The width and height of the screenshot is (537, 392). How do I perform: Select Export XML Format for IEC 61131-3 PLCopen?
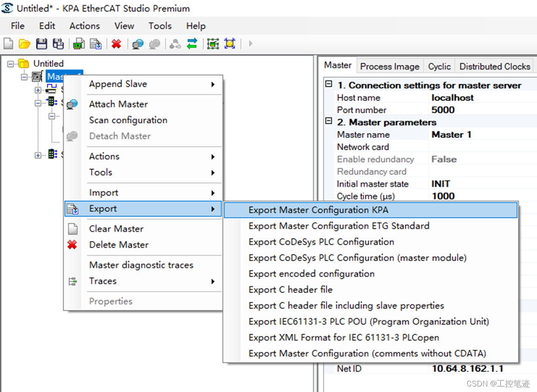(371, 338)
